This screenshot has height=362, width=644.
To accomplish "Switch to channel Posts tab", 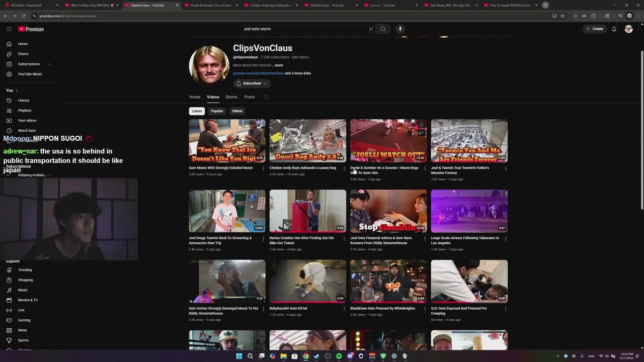I will (x=250, y=97).
